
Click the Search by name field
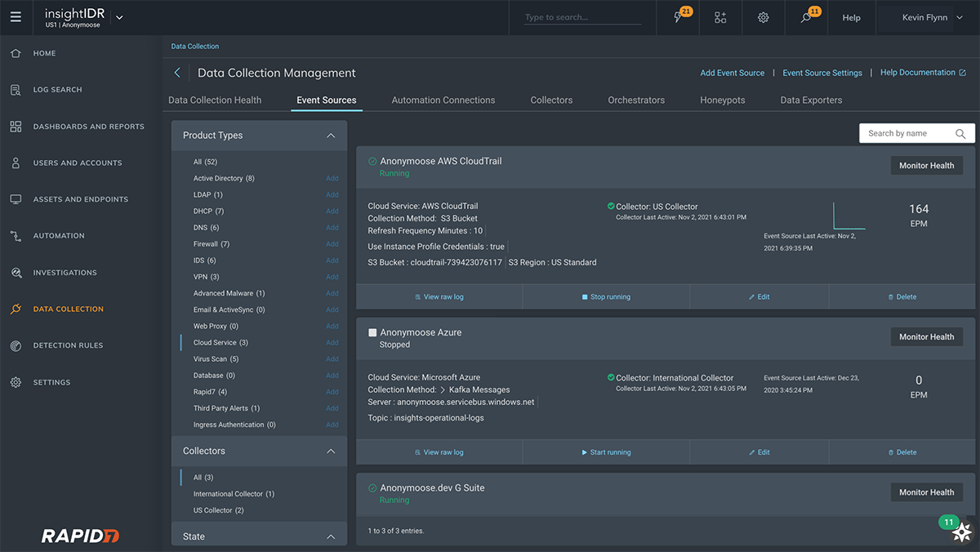pos(917,133)
